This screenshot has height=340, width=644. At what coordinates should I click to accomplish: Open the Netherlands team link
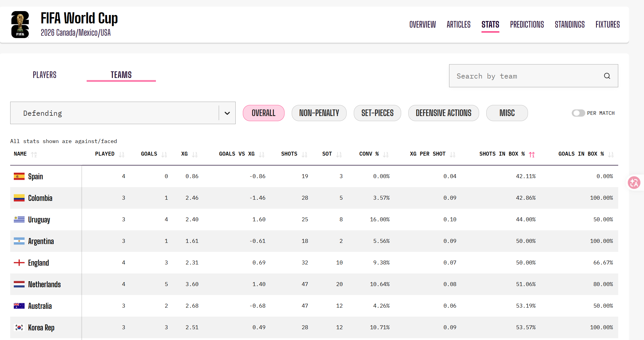click(44, 284)
